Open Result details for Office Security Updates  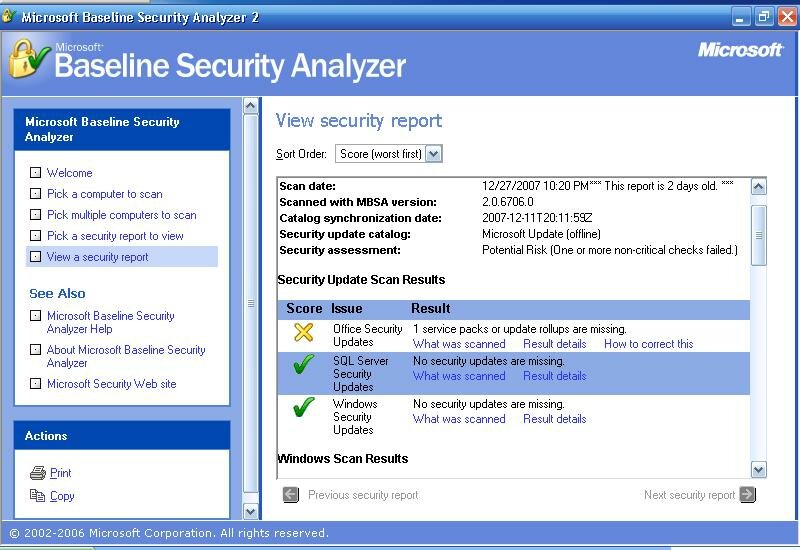click(555, 344)
